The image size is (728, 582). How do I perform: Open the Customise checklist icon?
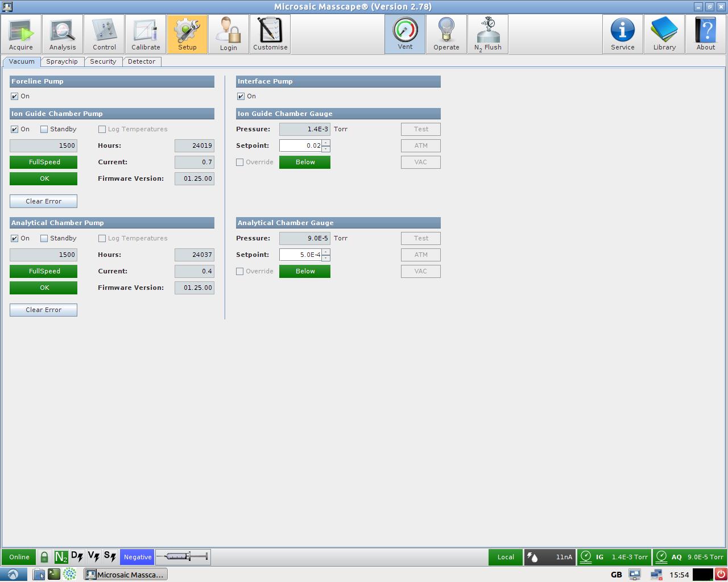270,34
